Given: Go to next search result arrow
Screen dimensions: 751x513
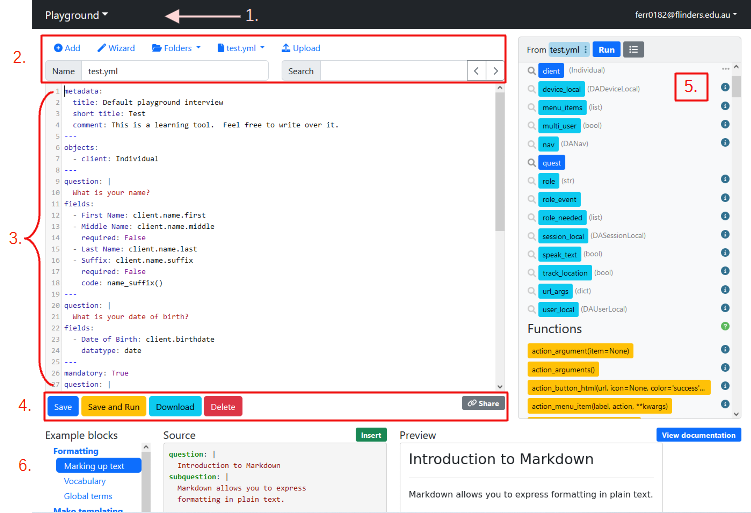Looking at the screenshot, I should click(494, 71).
